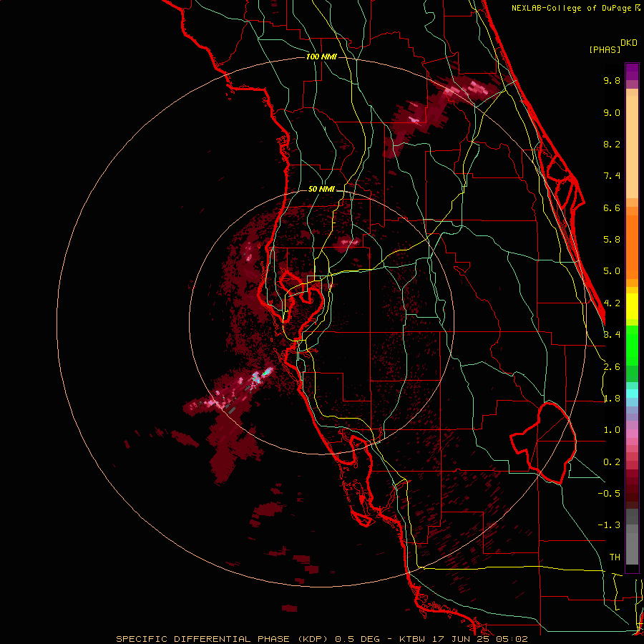Click the 17 JUN 25 date in caption
Screen dimensions: 644x644
[462, 639]
